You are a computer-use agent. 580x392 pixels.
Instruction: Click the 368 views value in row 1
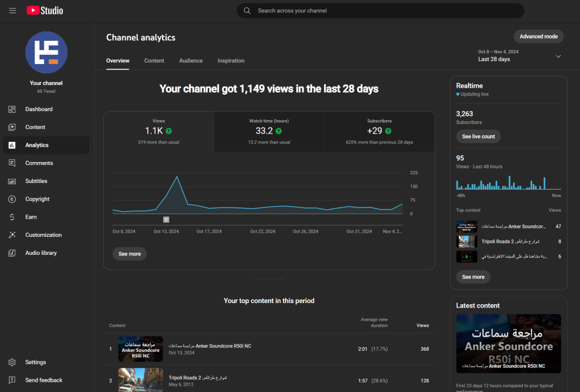[x=425, y=349]
